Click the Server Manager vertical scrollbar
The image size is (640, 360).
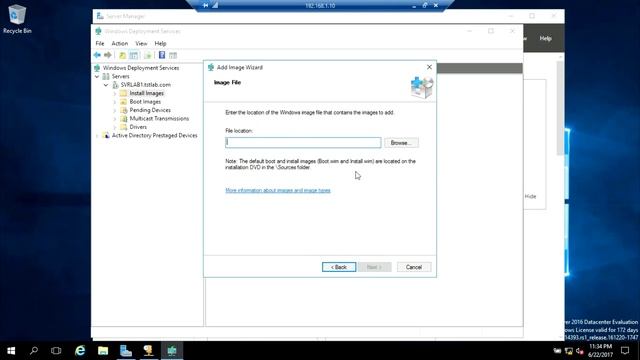click(560, 108)
